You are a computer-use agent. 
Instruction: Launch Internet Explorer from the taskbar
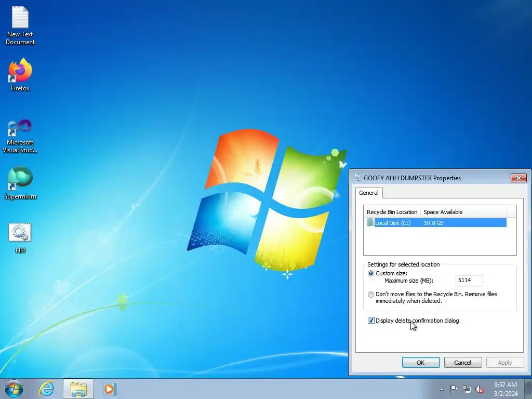46,389
